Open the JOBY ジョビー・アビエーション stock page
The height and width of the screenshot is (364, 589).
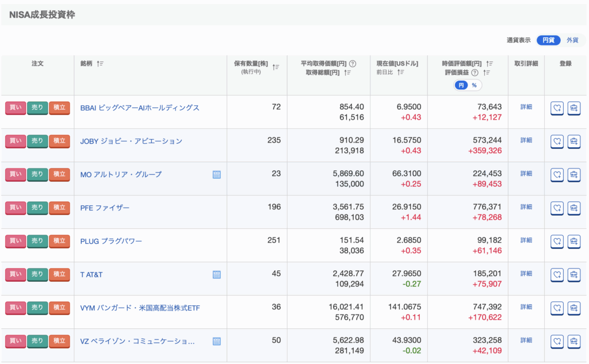(x=131, y=141)
